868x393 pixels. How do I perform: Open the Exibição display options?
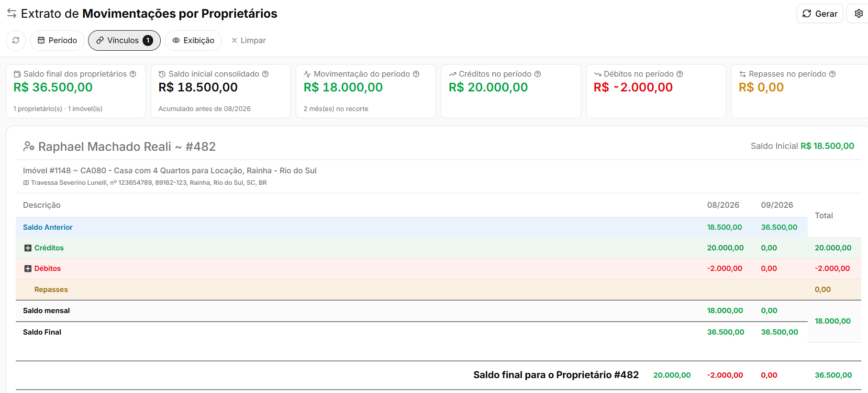(193, 40)
